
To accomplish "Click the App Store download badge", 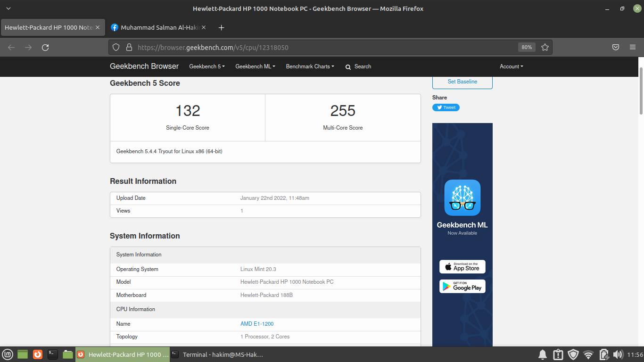I will pos(462,267).
